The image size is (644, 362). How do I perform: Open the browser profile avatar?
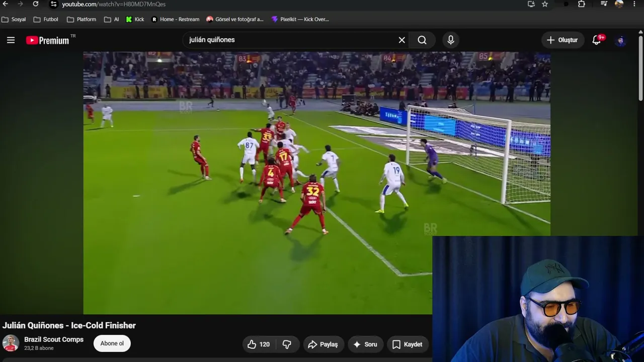619,4
